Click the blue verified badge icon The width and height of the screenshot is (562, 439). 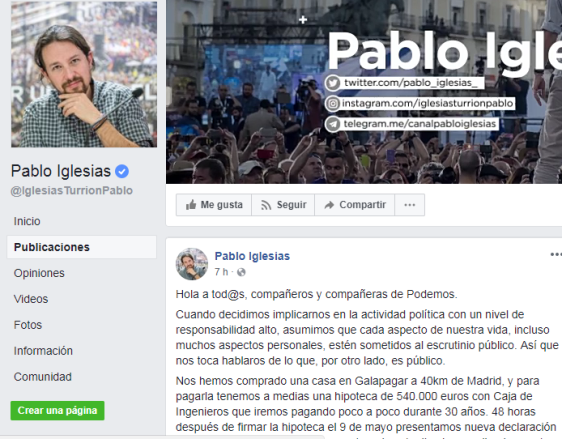[122, 171]
